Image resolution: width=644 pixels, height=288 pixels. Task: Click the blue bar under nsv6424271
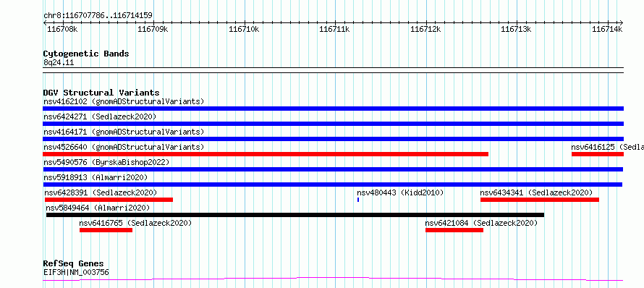click(x=333, y=124)
